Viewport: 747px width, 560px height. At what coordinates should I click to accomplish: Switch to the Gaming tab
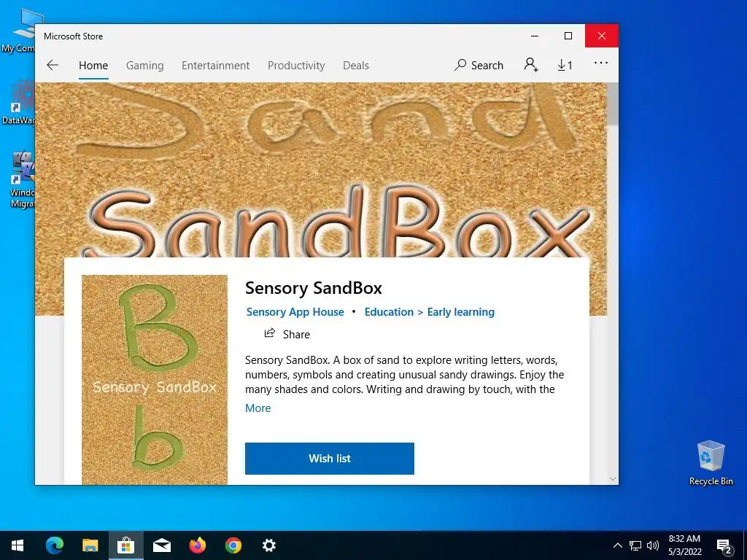[145, 65]
